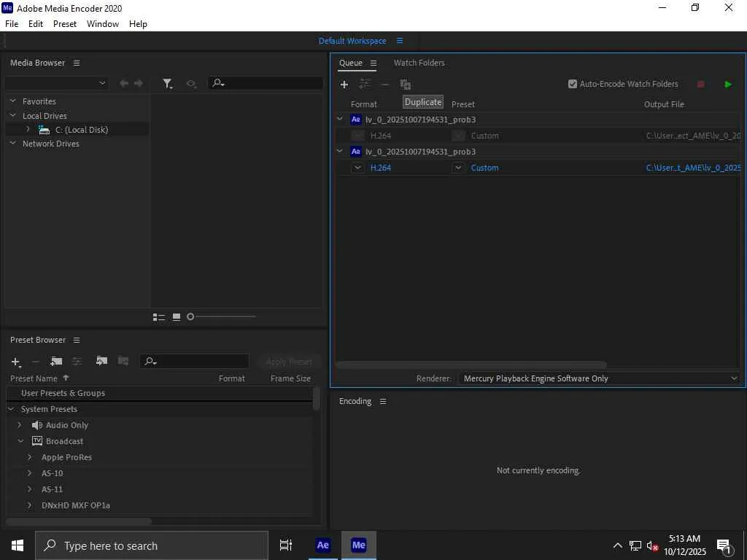Click the Media Browser forward arrow

point(139,83)
